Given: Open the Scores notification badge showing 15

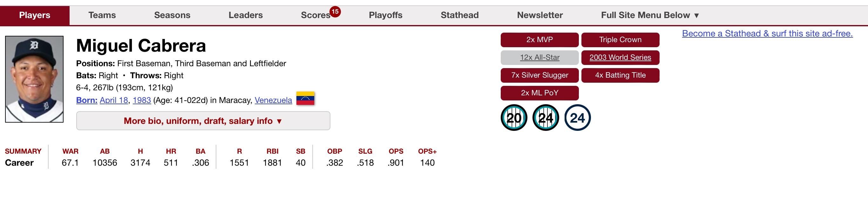Looking at the screenshot, I should point(335,12).
